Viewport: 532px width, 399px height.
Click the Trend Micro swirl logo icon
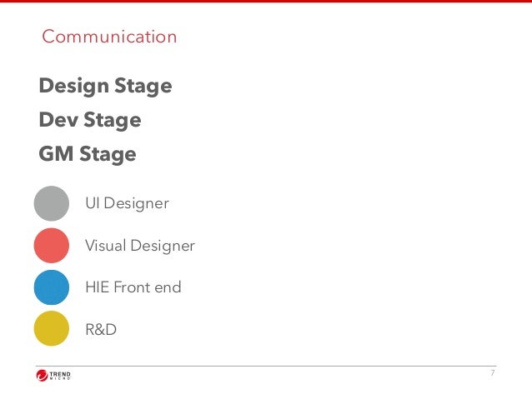click(x=43, y=376)
